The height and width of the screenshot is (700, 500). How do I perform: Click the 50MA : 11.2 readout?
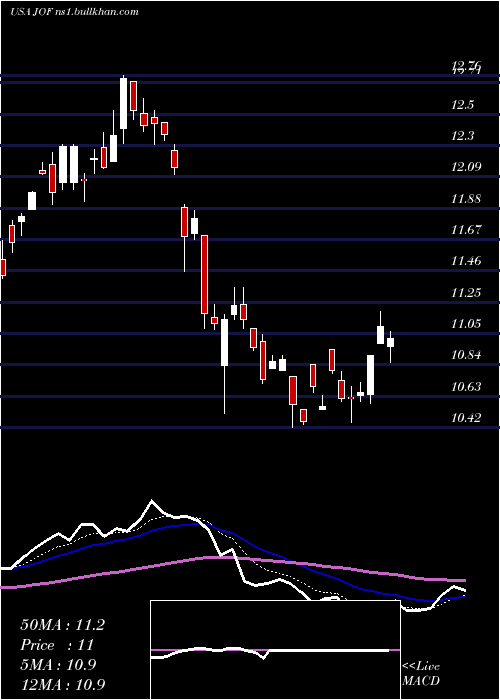coord(62,625)
